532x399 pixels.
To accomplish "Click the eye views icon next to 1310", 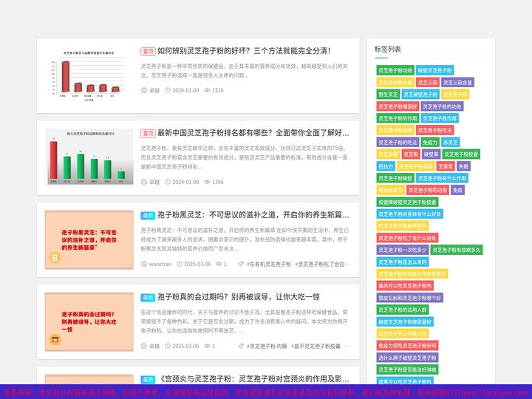I will [207, 90].
